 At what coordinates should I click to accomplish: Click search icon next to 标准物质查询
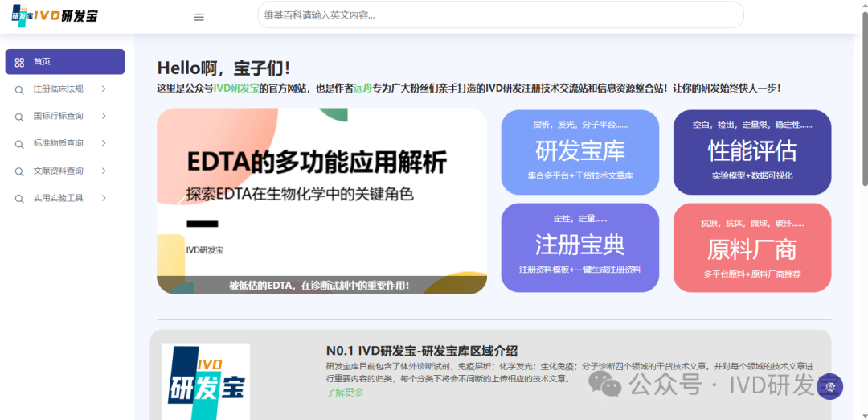(x=19, y=144)
